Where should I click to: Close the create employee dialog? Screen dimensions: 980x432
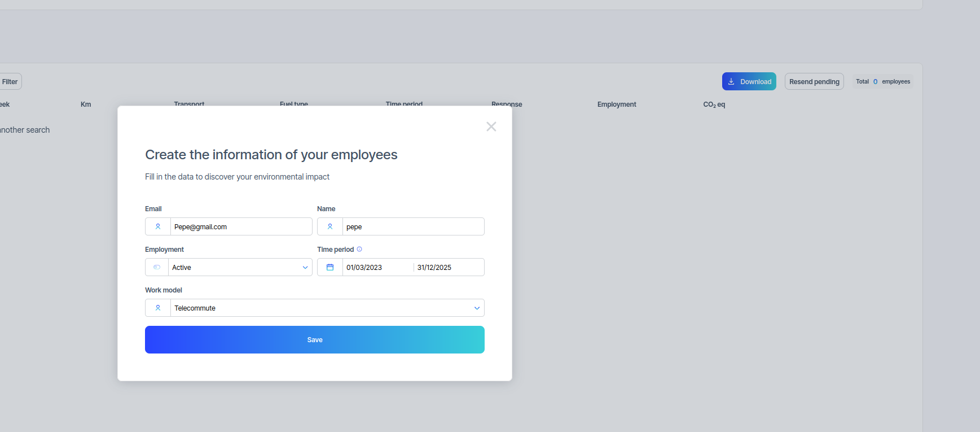[x=491, y=126]
